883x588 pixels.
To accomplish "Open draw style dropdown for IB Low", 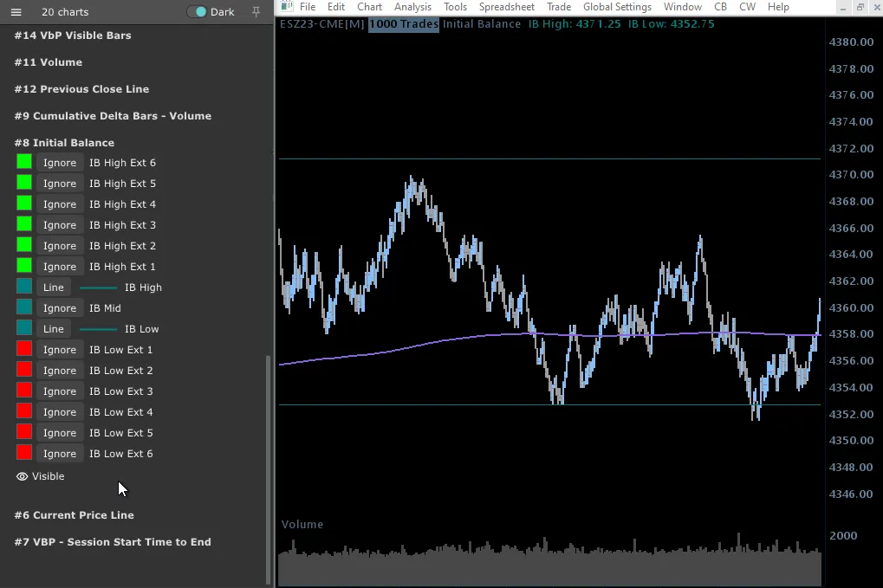I will pos(54,329).
